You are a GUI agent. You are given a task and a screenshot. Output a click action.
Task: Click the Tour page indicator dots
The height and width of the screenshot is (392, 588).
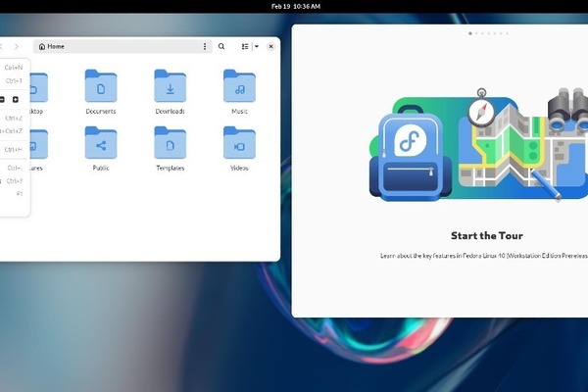pyautogui.click(x=489, y=33)
